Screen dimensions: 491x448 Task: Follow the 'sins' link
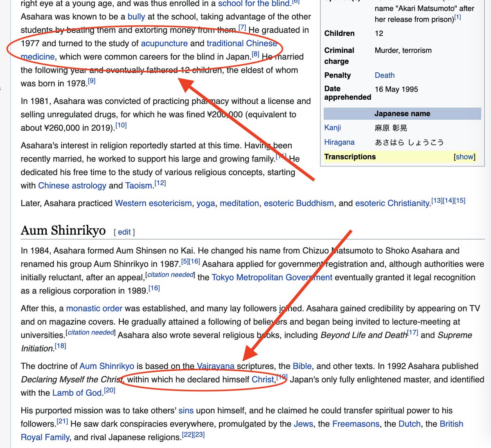tap(186, 411)
